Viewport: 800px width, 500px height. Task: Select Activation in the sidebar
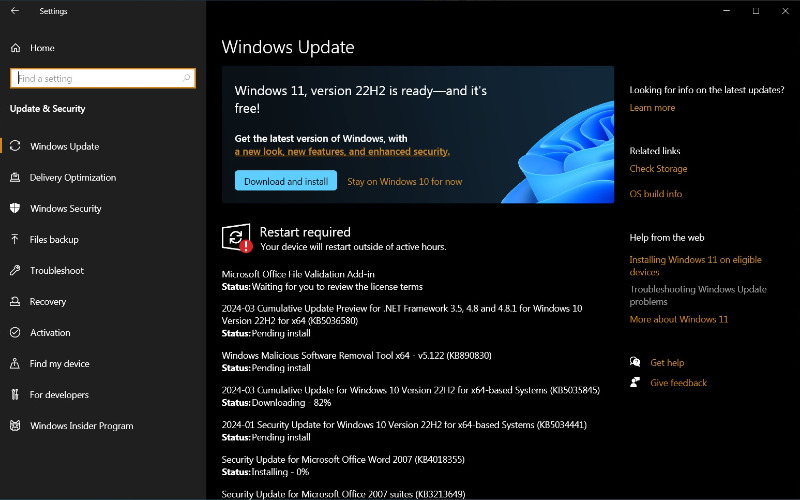pos(50,333)
